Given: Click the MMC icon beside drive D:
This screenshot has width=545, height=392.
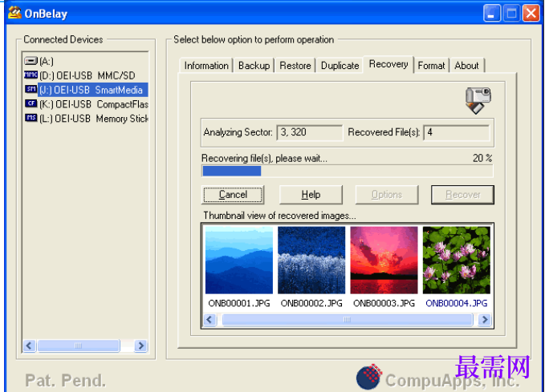Looking at the screenshot, I should [x=31, y=75].
